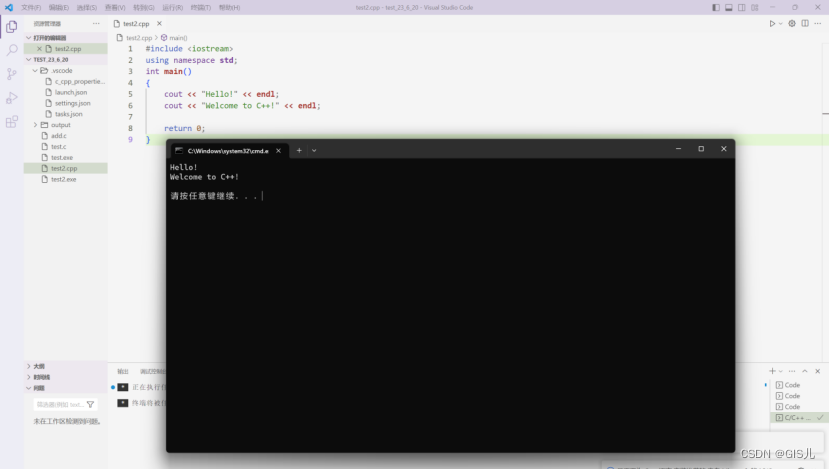Close the cmd.exe terminal tab
The image size is (830, 469).
tap(278, 151)
